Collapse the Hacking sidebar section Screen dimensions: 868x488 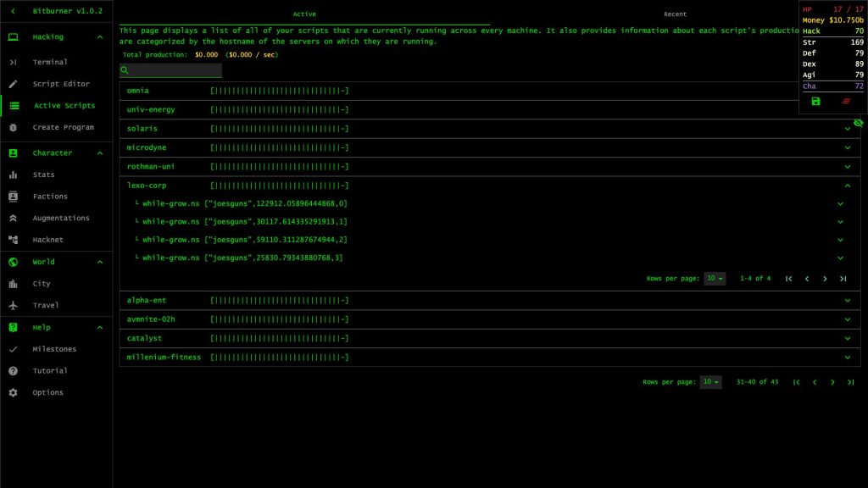pos(100,37)
